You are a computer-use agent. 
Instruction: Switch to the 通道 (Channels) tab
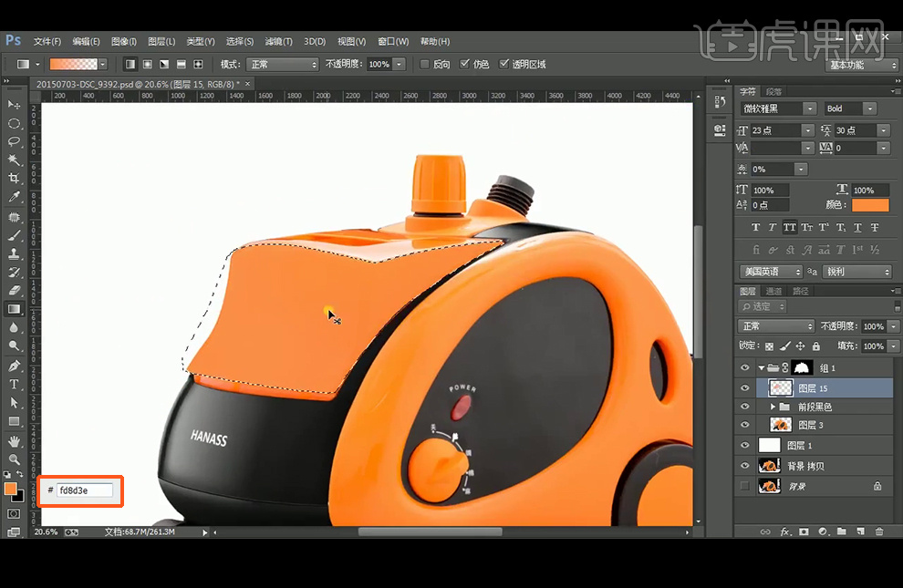(x=773, y=292)
